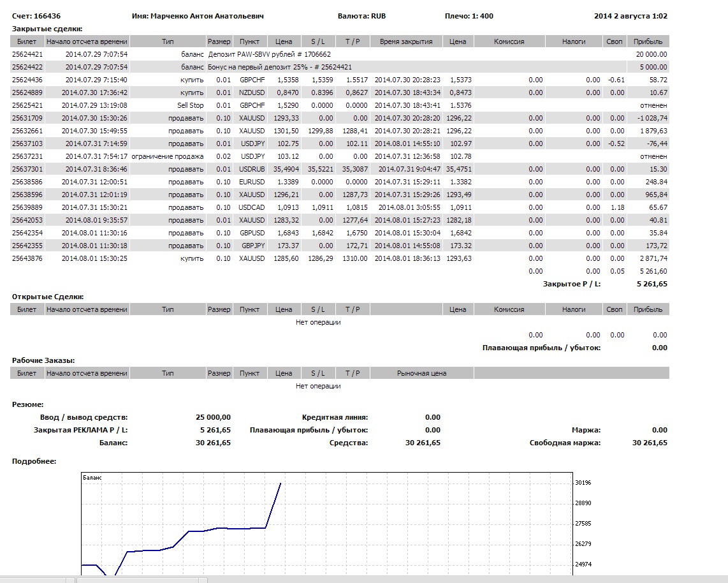Image resolution: width=728 pixels, height=583 pixels.
Task: Click the horizontal scrollbar at the bottom
Action: pos(140,579)
